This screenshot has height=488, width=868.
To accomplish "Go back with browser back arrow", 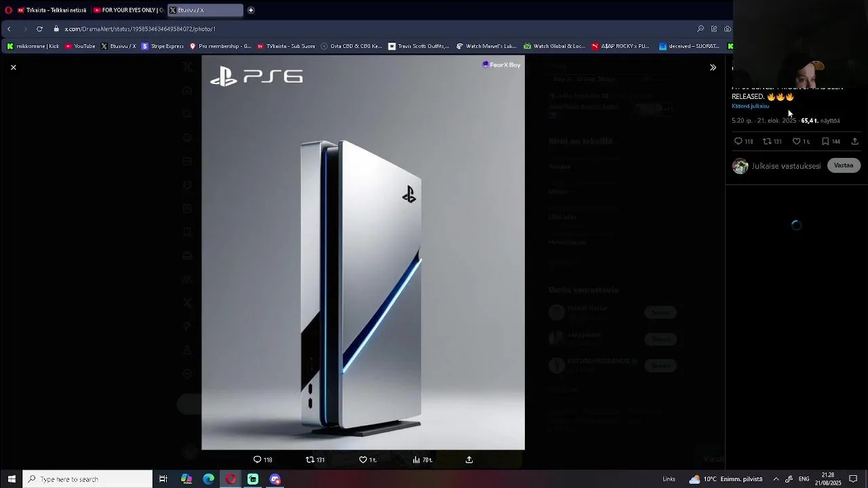I will pos(9,28).
